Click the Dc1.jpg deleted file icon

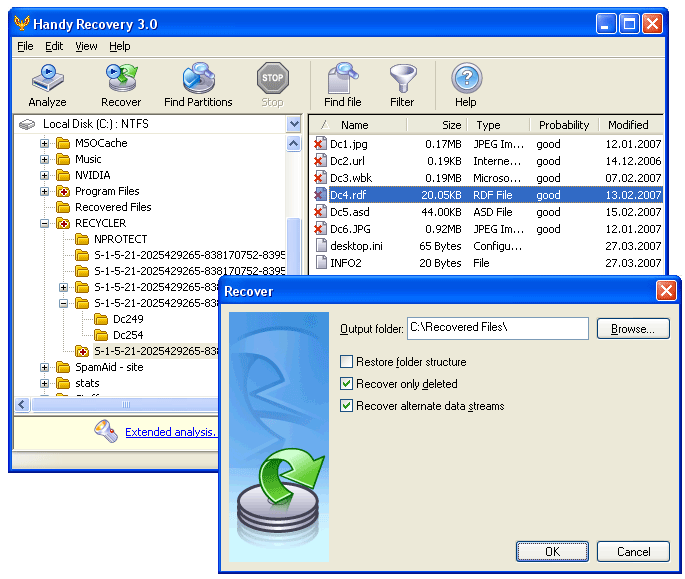(x=320, y=144)
